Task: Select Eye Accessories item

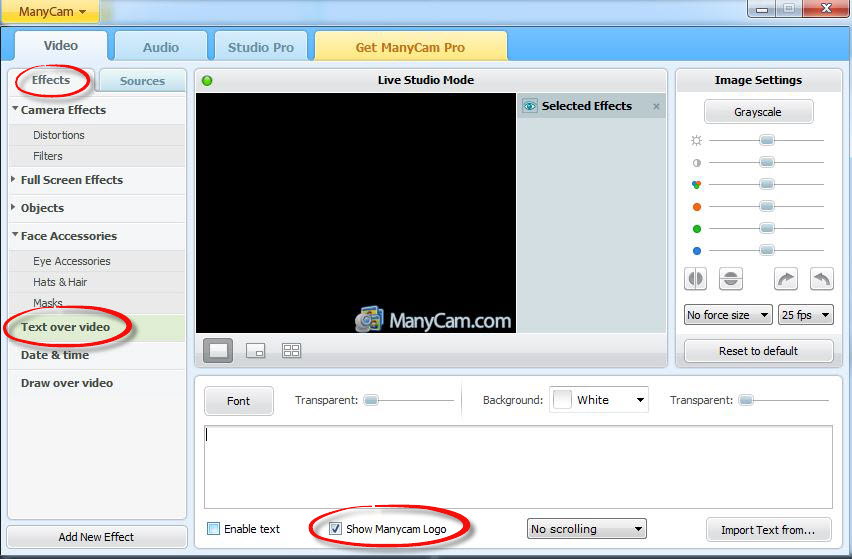Action: pyautogui.click(x=97, y=261)
